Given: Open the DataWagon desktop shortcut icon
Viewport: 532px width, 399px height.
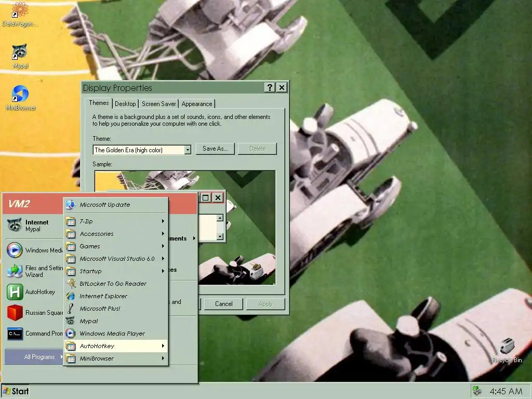Looking at the screenshot, I should (20, 9).
